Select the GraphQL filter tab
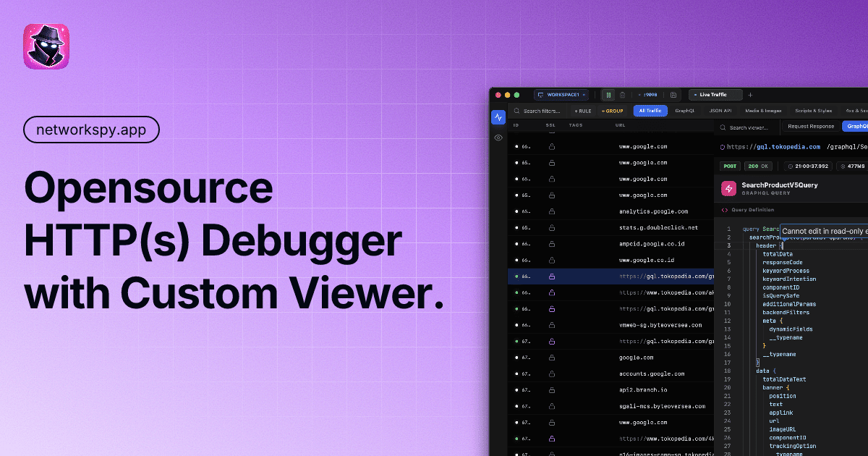This screenshot has height=456, width=868. (x=685, y=111)
